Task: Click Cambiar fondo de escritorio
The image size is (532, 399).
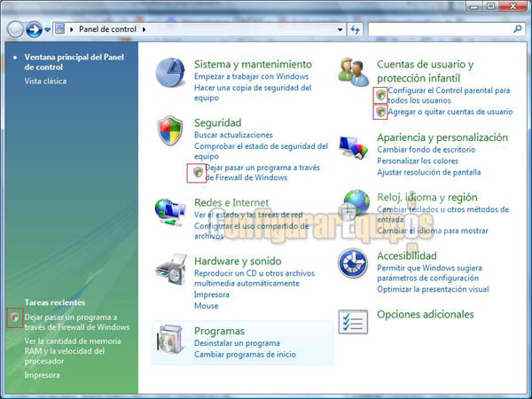Action: [426, 150]
